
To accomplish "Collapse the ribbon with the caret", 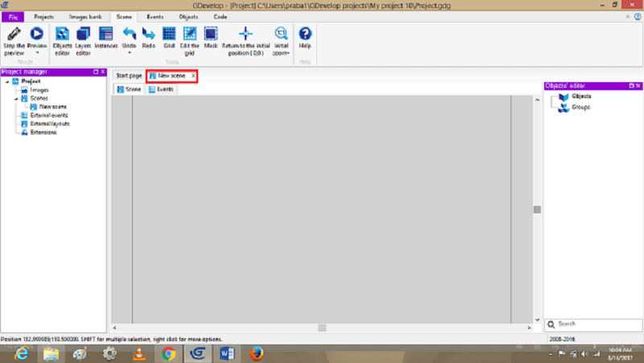I will (627, 17).
